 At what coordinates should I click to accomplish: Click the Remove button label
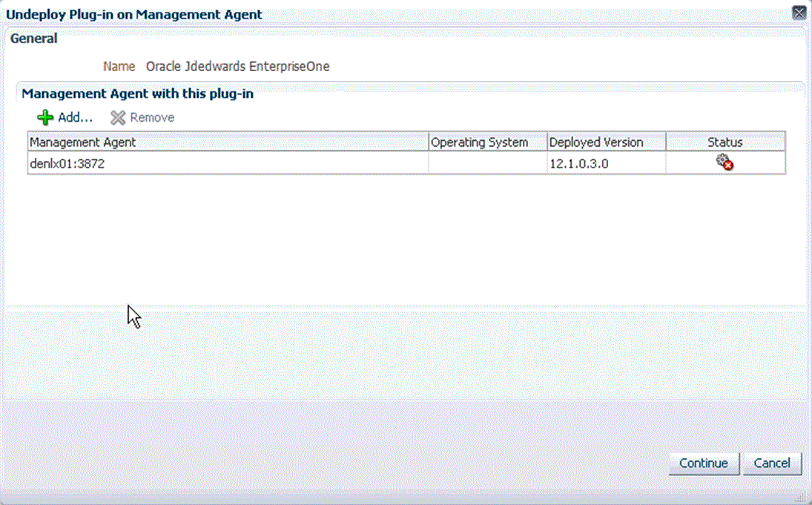click(152, 118)
